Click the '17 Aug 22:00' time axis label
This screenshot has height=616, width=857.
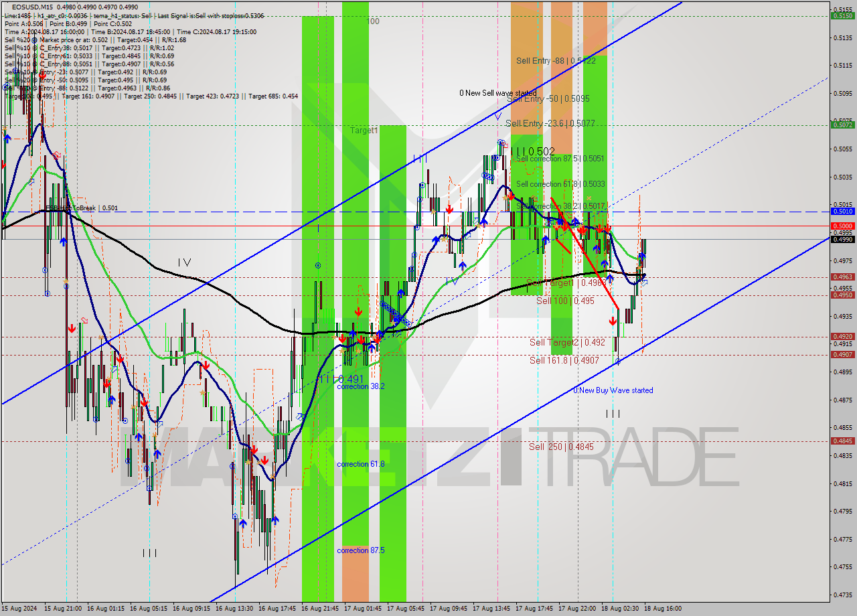577,609
